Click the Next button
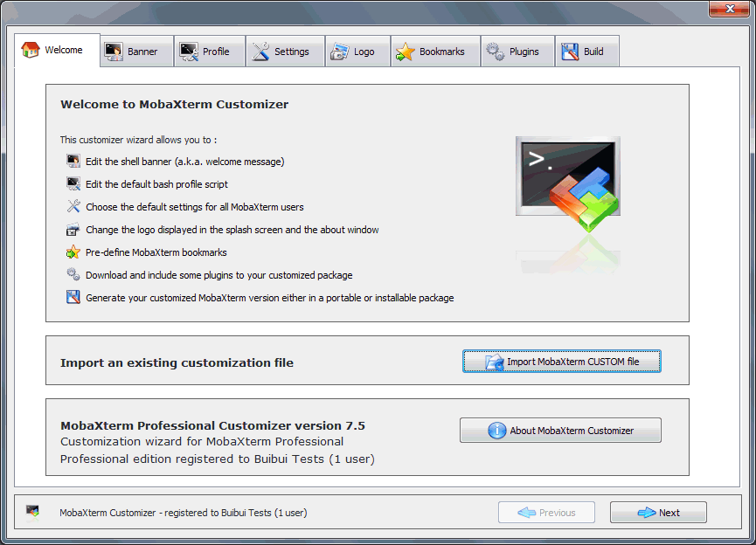The width and height of the screenshot is (756, 545). click(x=658, y=512)
